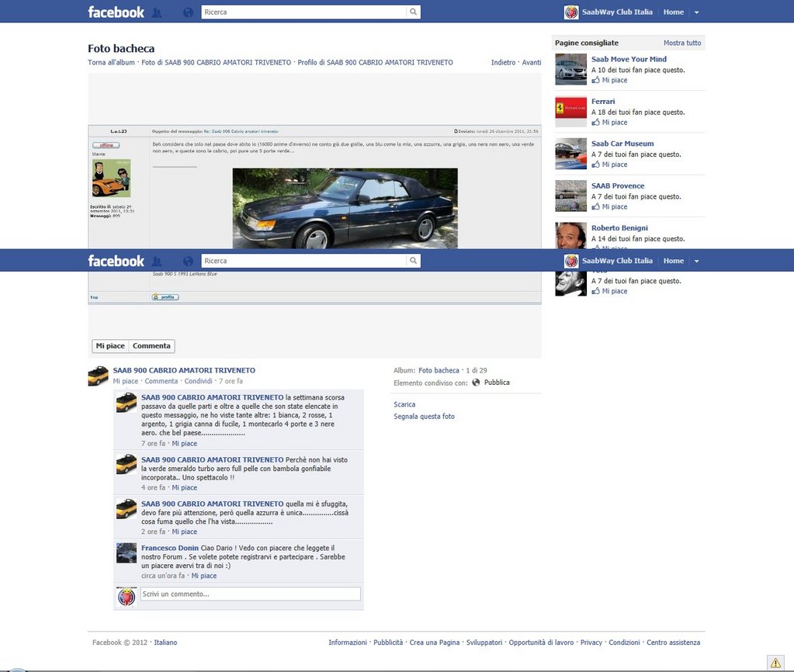Open friend requests icon in top bar
The height and width of the screenshot is (672, 794).
coord(157,12)
